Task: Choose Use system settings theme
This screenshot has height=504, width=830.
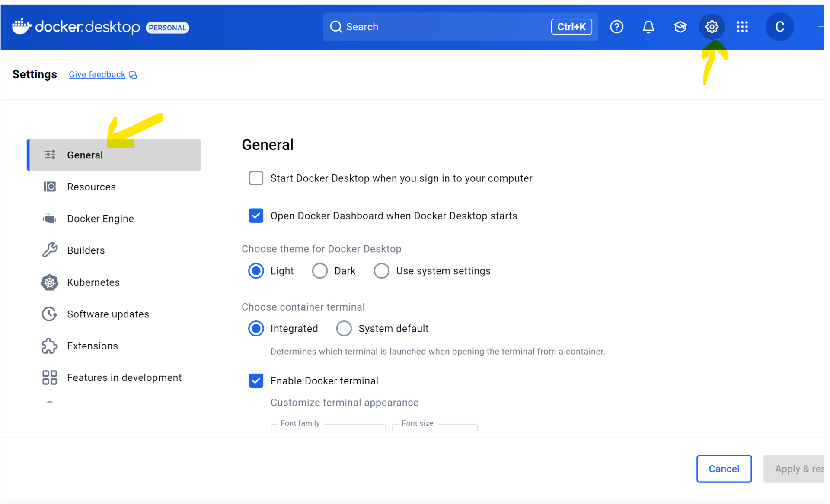Action: point(381,271)
